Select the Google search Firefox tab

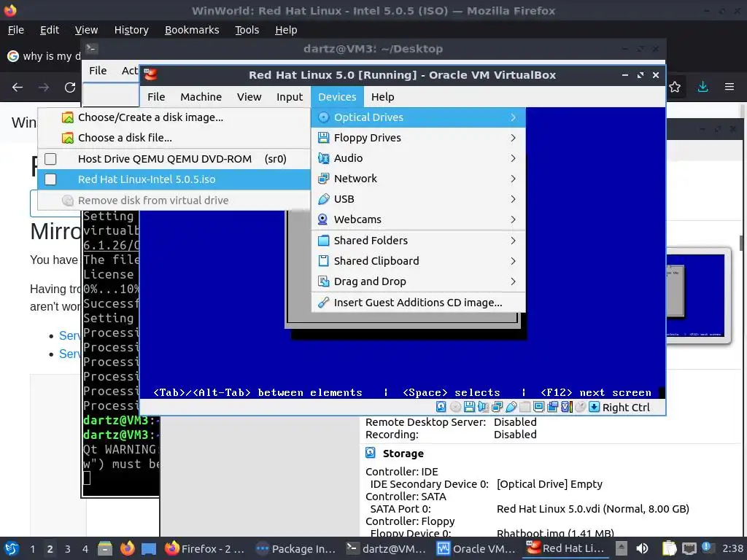coord(44,56)
